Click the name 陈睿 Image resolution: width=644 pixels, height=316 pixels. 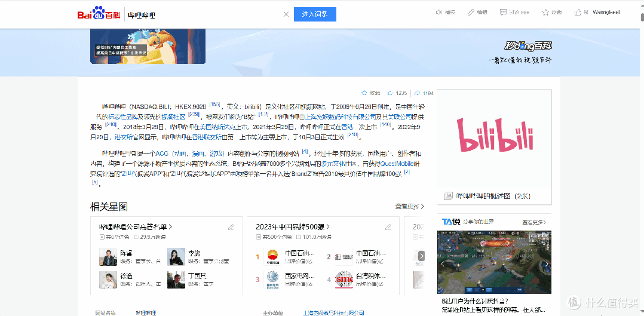[126, 253]
